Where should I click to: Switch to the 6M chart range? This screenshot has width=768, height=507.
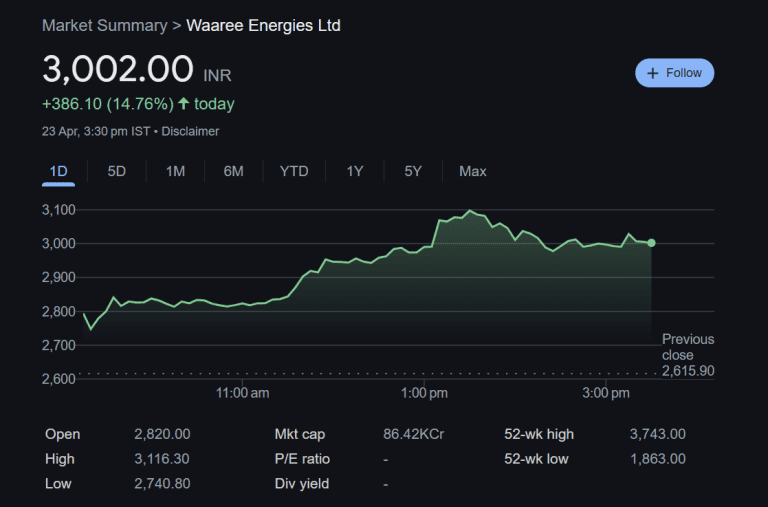(233, 171)
